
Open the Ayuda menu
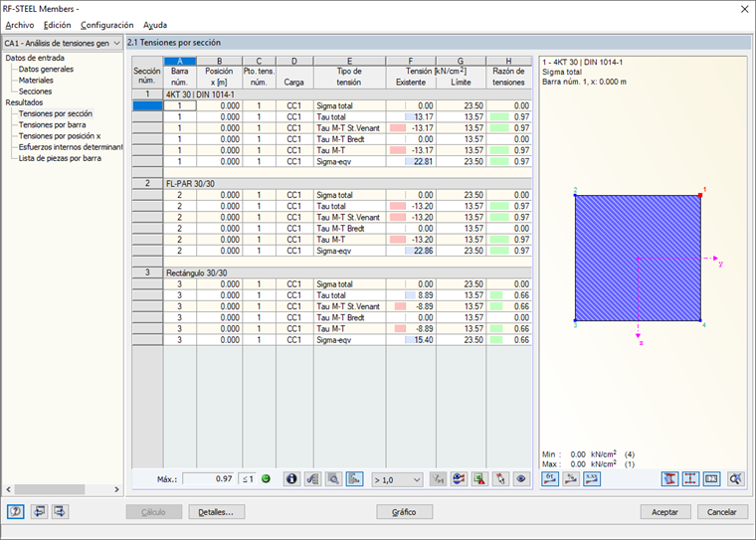[155, 25]
